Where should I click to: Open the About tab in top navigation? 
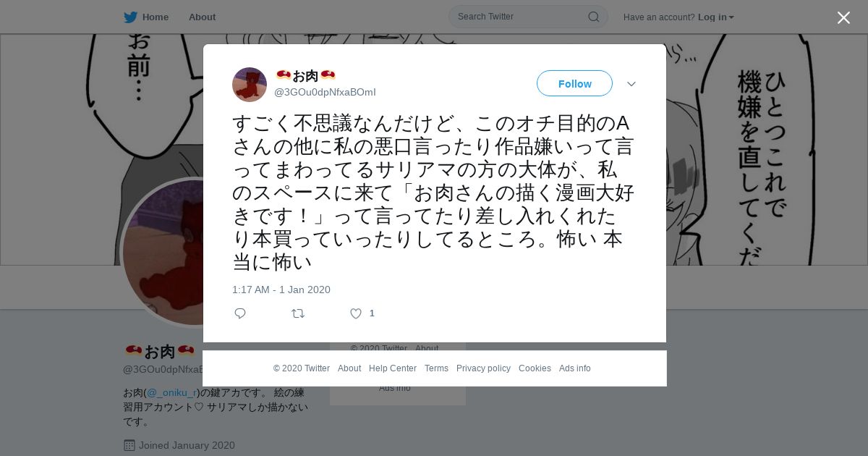point(202,17)
